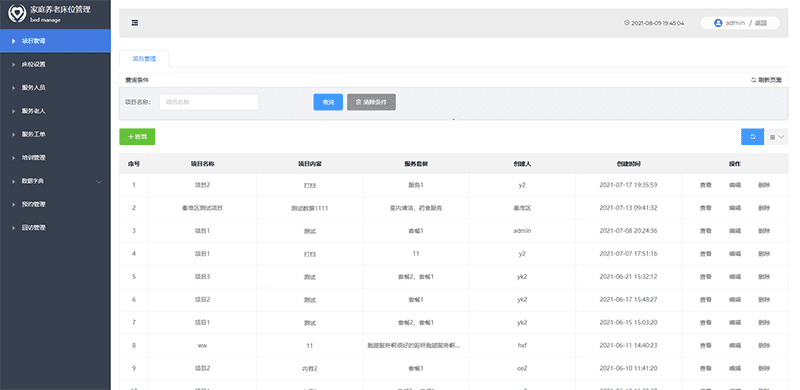Click the 内容2 content cell in row 9

(x=310, y=369)
